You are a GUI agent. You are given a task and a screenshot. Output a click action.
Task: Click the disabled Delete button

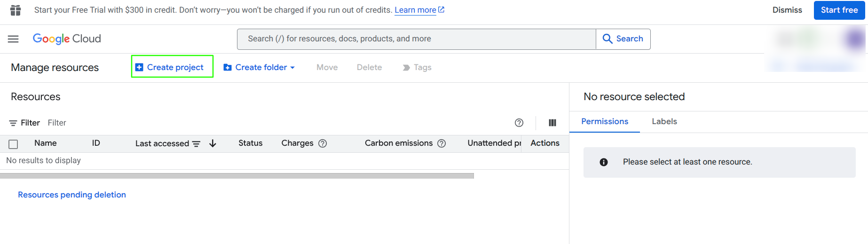point(369,67)
